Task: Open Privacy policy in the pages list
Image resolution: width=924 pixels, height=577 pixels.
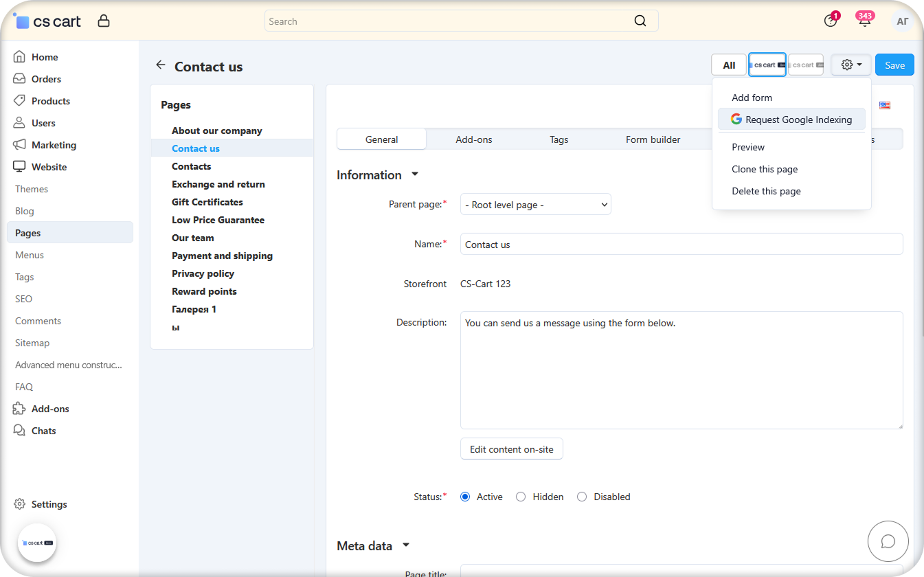Action: 203,273
